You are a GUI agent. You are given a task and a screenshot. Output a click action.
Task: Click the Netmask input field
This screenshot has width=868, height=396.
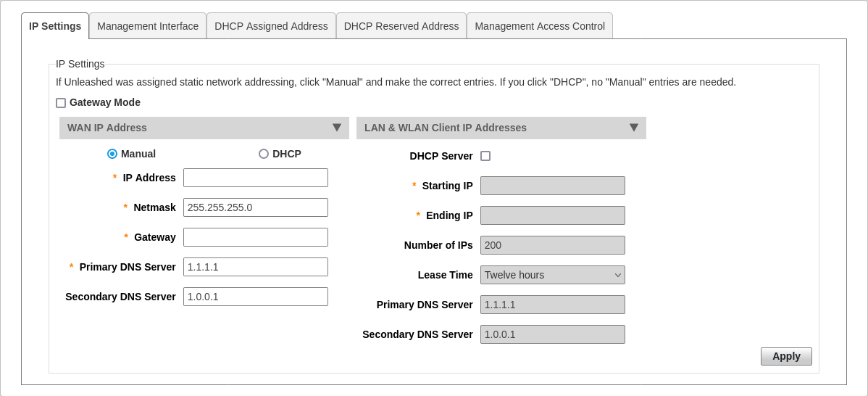click(x=255, y=207)
